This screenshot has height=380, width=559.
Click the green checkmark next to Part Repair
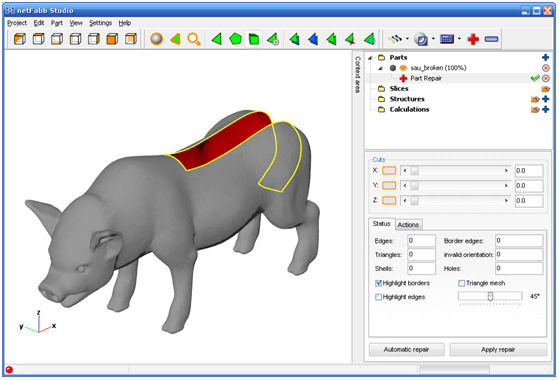(x=535, y=78)
